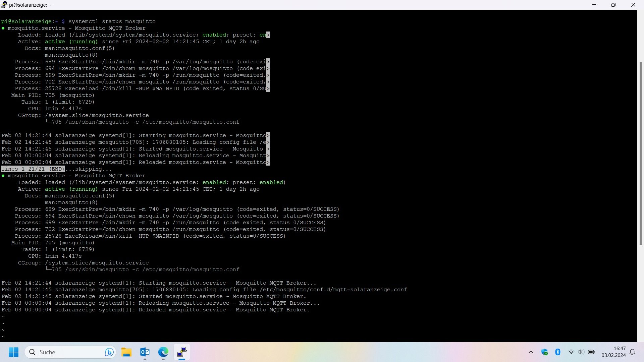Screen dimensions: 644x362
Task: Click the battery status icon
Action: 591,352
